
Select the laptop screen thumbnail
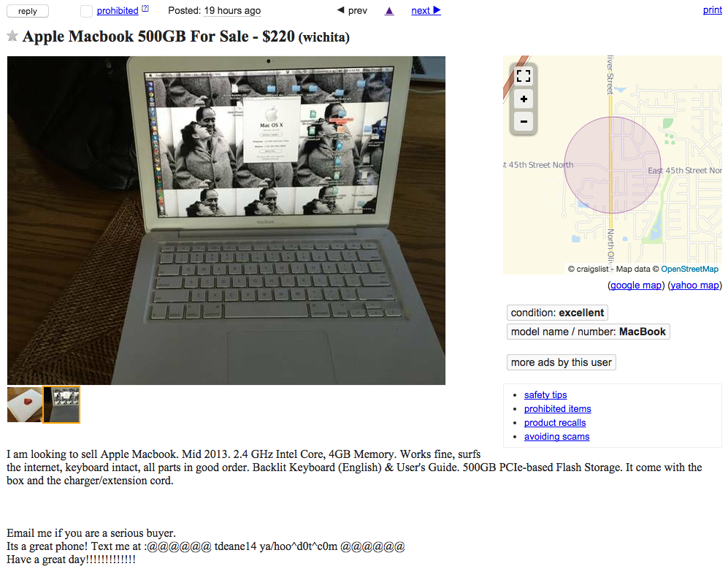(61, 405)
